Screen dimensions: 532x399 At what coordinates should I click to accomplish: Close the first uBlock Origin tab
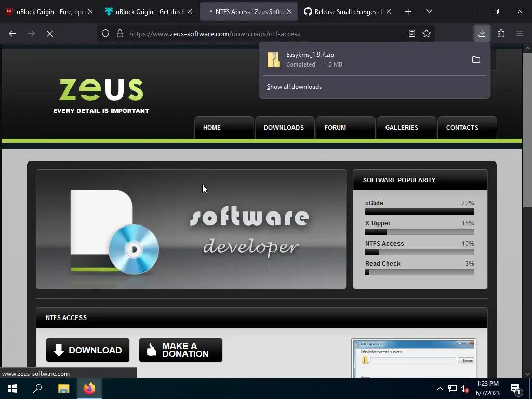[90, 11]
